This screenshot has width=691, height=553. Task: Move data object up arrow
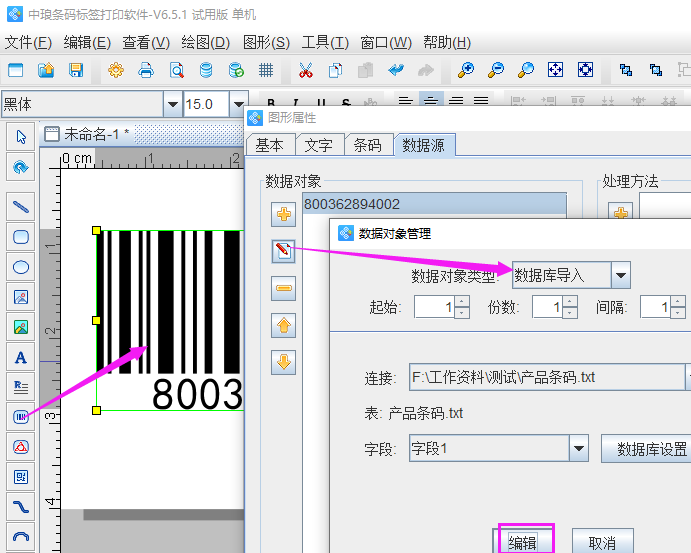(x=283, y=326)
